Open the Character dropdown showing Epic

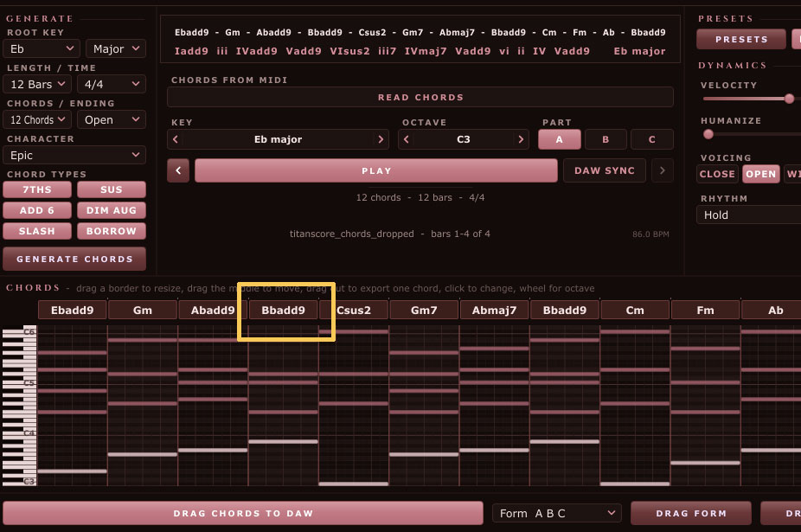click(x=74, y=156)
